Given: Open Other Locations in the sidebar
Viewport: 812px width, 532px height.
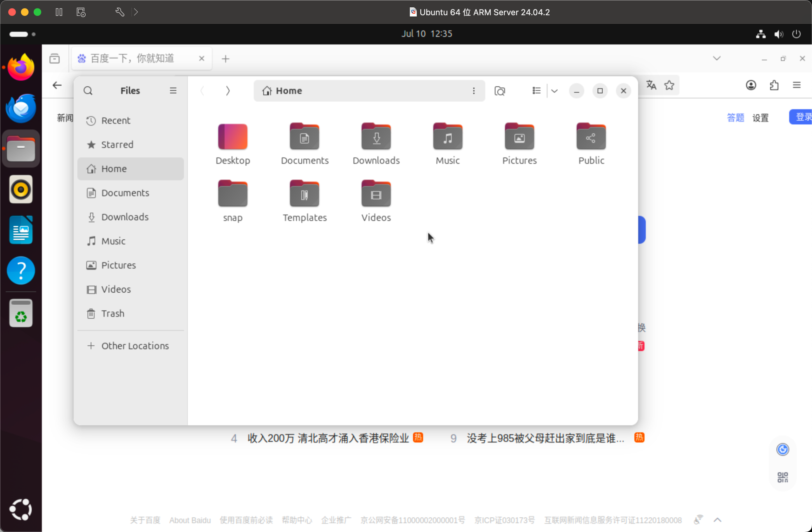Looking at the screenshot, I should point(130,346).
